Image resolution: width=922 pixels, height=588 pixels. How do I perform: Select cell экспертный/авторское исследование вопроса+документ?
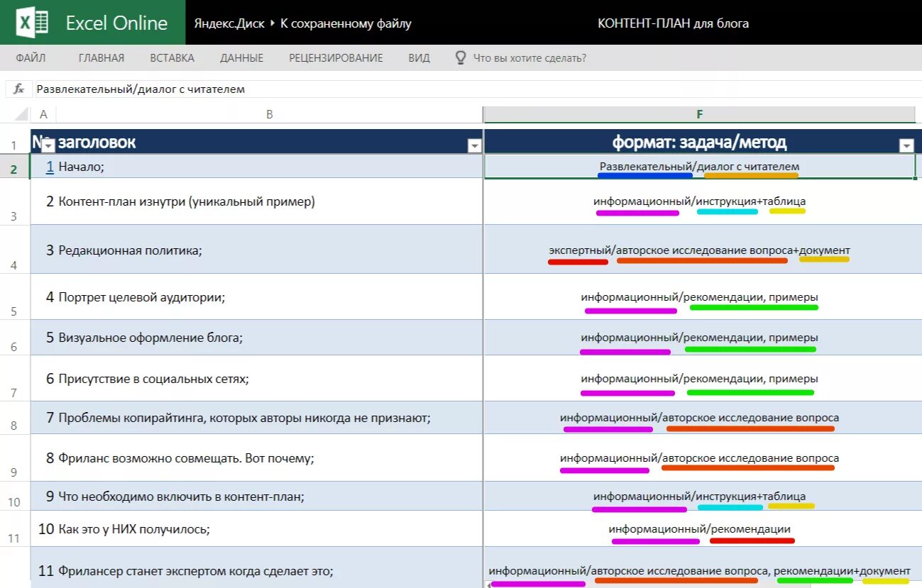700,250
